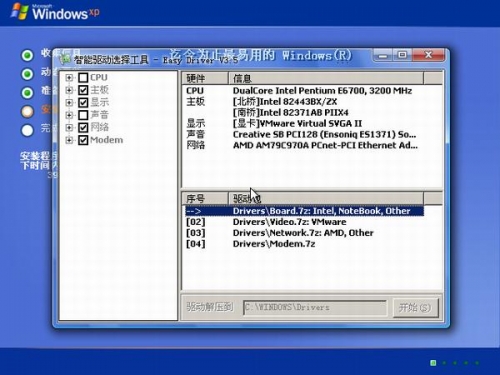Uncheck the Modem checkbox
The height and width of the screenshot is (375, 500).
(83, 140)
